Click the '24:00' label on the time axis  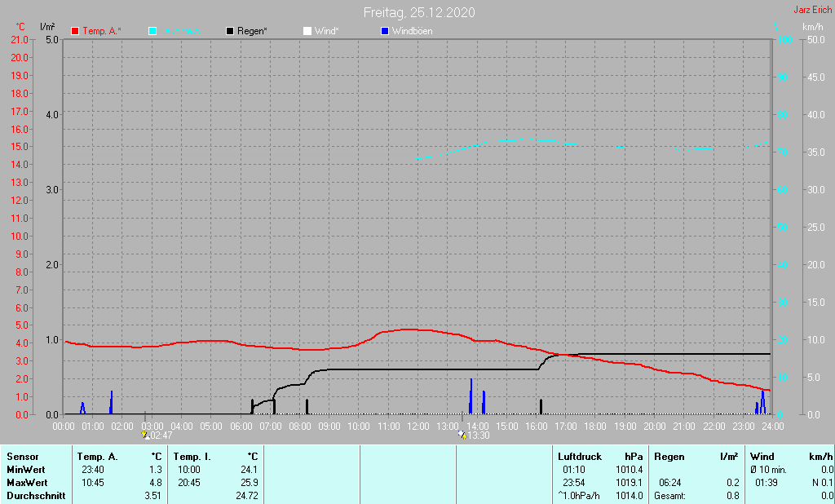click(x=773, y=427)
